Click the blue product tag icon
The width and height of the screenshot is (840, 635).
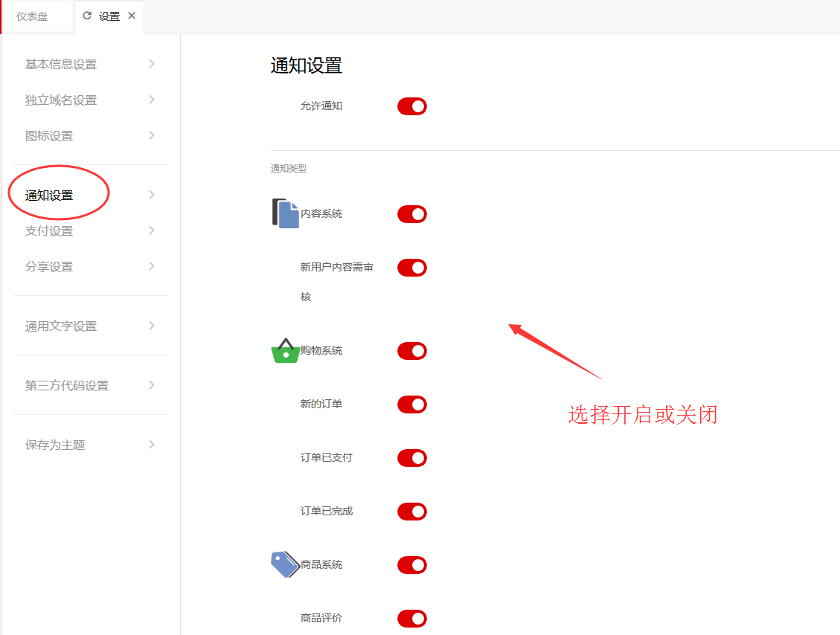[285, 564]
